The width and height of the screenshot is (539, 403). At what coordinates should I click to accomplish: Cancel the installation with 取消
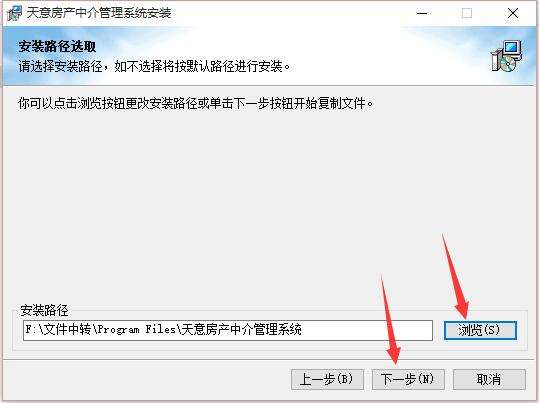click(489, 379)
